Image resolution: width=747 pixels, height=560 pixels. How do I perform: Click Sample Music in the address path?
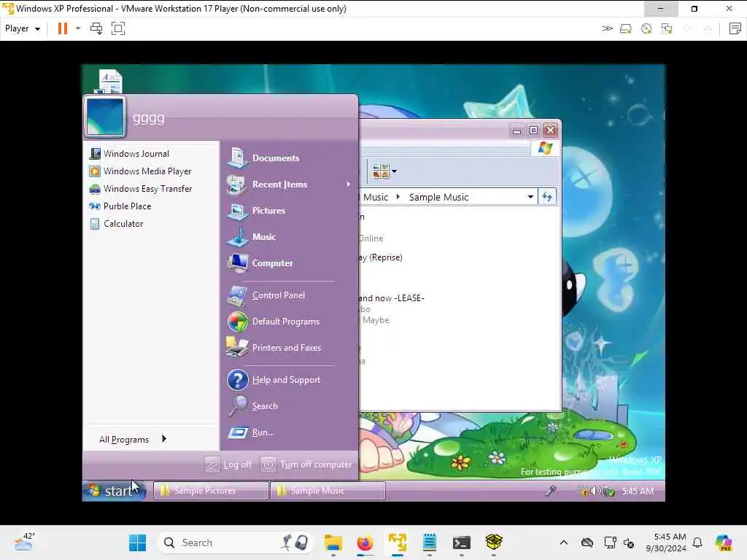(438, 197)
